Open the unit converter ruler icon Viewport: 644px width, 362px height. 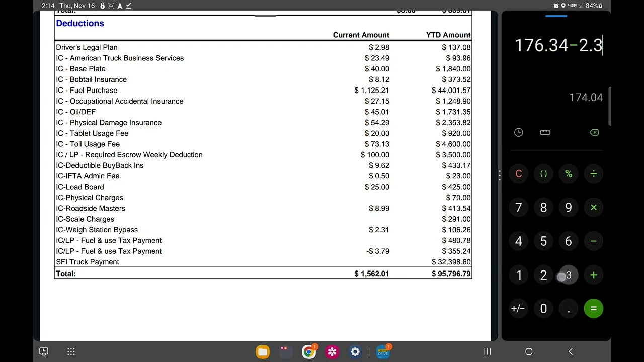(x=545, y=132)
